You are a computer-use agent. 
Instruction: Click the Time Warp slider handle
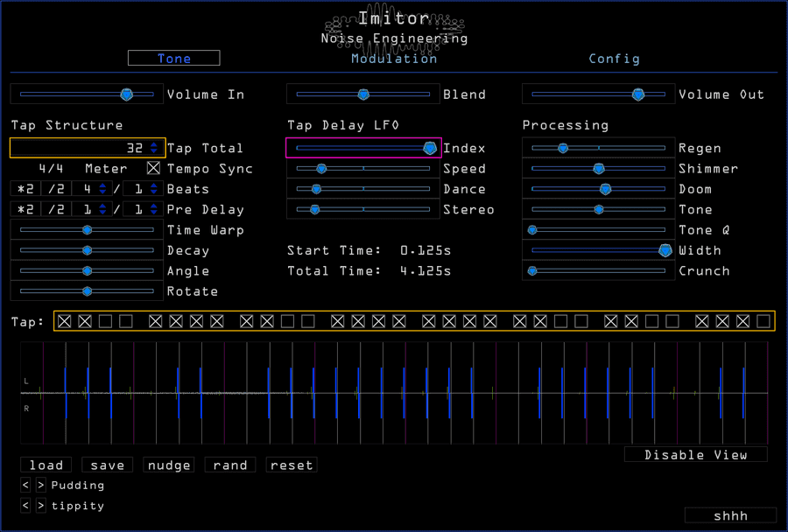87,229
